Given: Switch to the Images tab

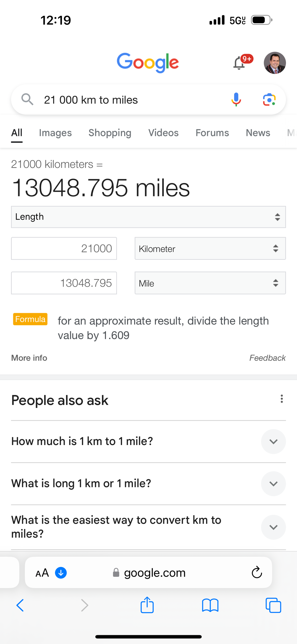Looking at the screenshot, I should [x=55, y=133].
